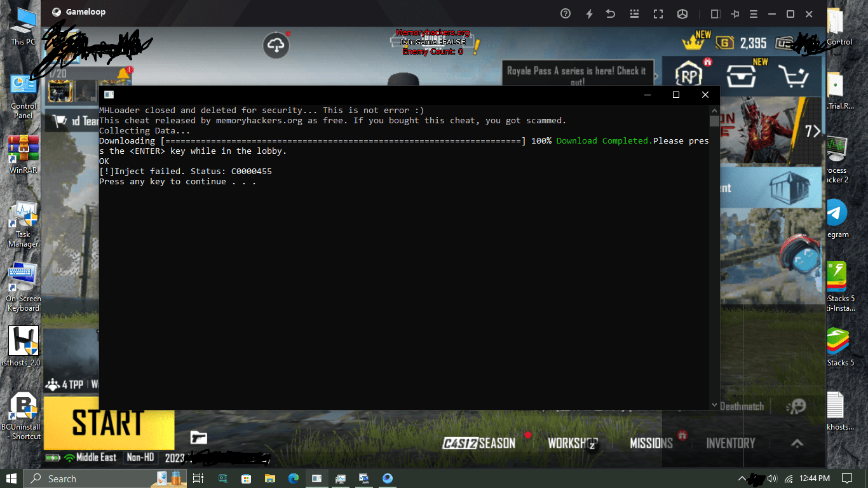Open the MISSIONS tab
This screenshot has width=868, height=488.
pyautogui.click(x=651, y=443)
